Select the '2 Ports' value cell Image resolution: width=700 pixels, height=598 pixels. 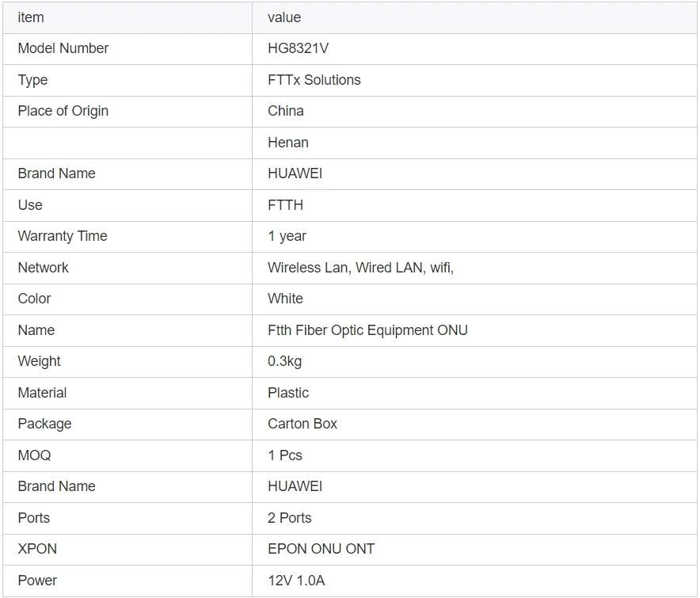click(290, 518)
